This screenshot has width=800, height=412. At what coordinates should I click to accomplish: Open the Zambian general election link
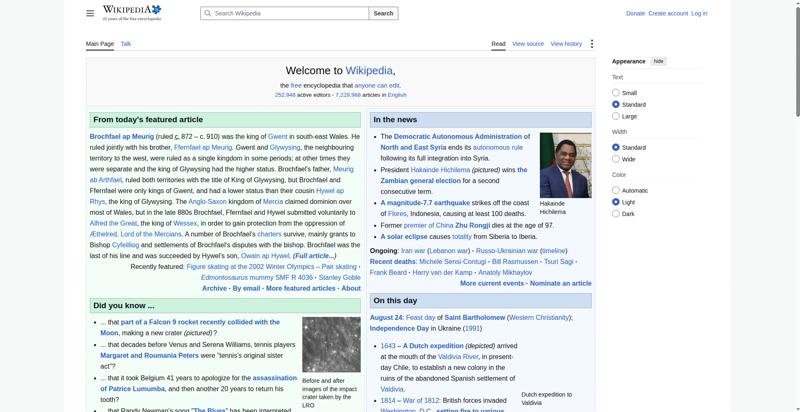pos(420,181)
